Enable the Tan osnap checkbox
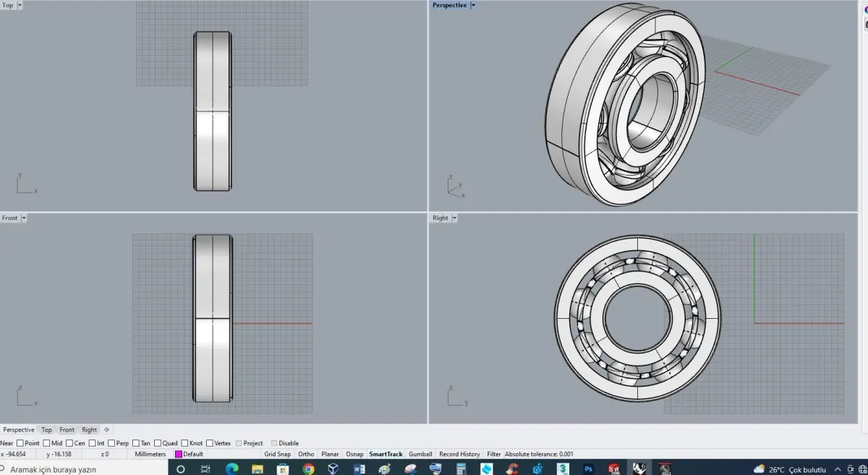This screenshot has width=868, height=475. click(136, 443)
